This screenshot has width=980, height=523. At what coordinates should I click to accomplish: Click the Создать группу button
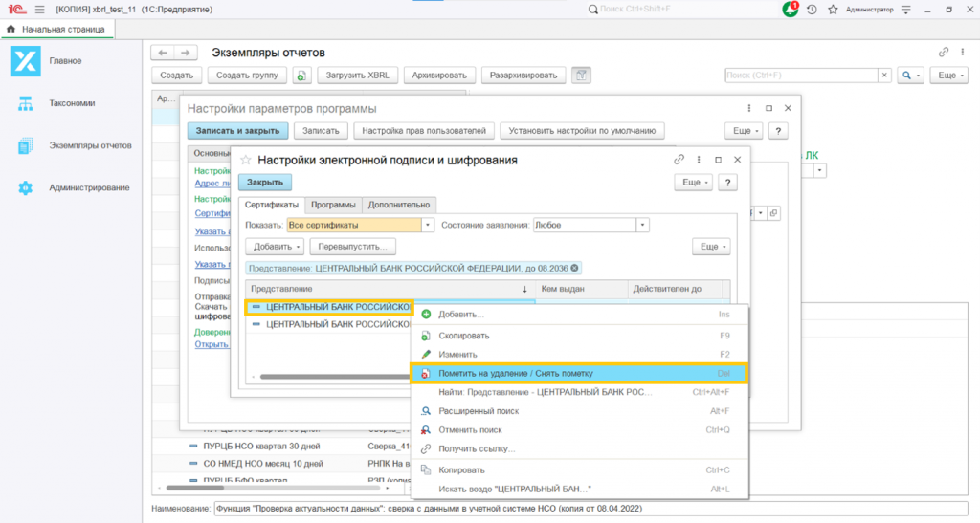coord(247,76)
